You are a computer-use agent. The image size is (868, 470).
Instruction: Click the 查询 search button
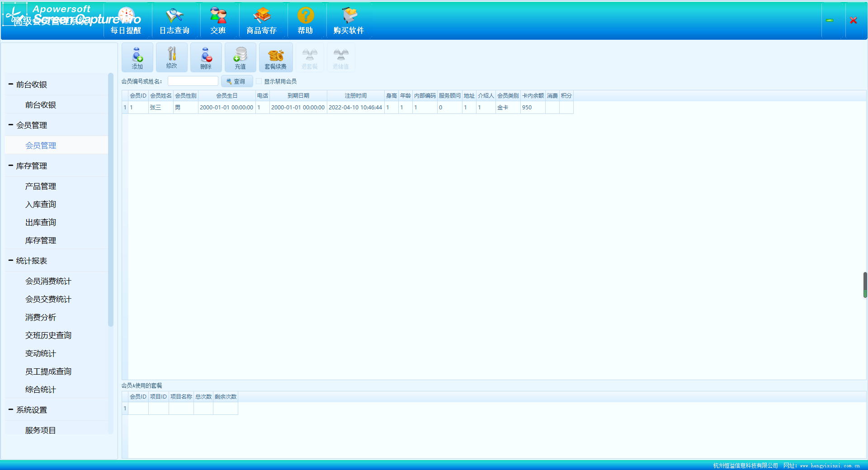[x=236, y=81]
